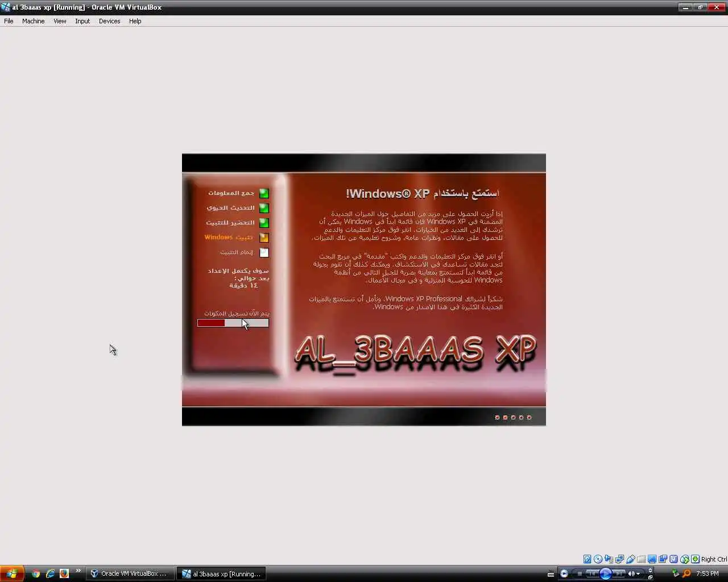Restore down the VirtualBox VM window
Image resolution: width=728 pixels, height=582 pixels.
[700, 7]
